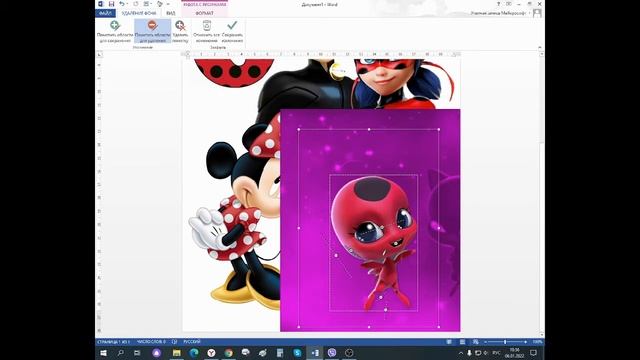The image size is (640, 360).
Task: Click zoom slider handle in status bar
Action: [505, 342]
